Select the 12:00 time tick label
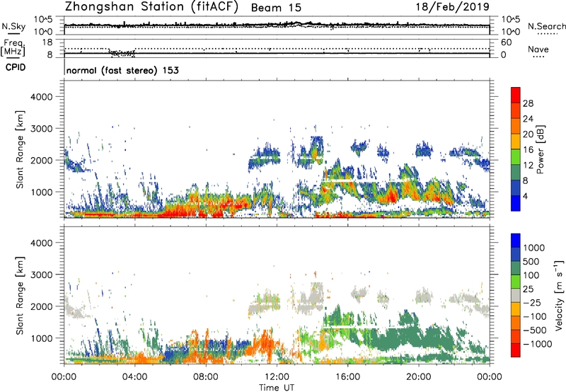The width and height of the screenshot is (566, 392). click(x=277, y=377)
